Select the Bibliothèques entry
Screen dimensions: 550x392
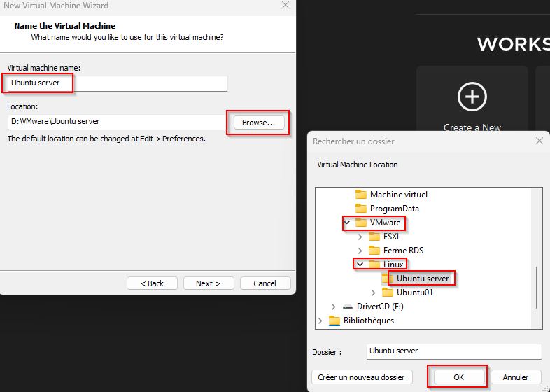tap(368, 321)
